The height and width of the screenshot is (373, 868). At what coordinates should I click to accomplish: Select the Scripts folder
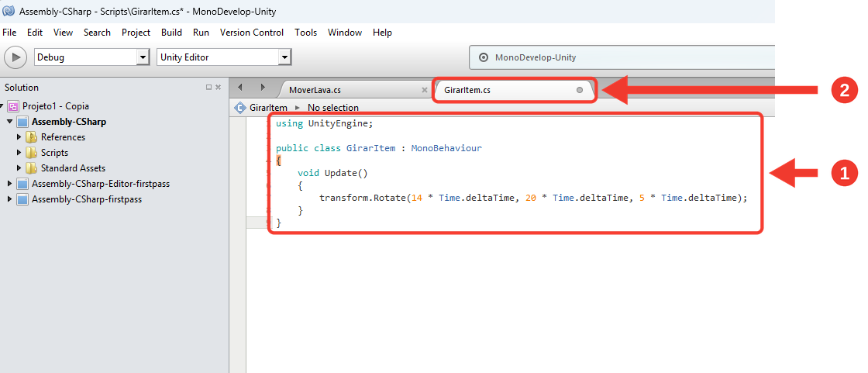tap(55, 153)
